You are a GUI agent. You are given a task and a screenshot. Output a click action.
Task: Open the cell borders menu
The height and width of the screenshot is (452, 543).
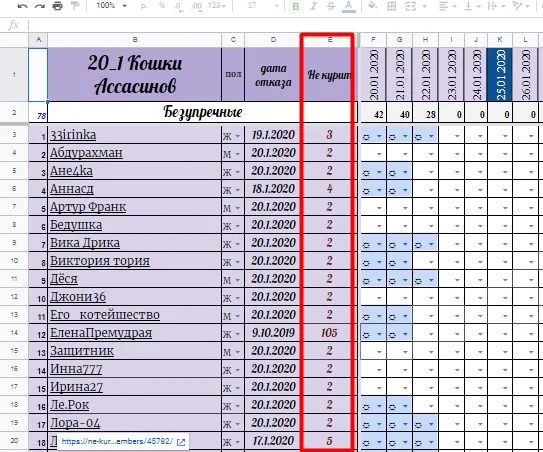coord(391,6)
